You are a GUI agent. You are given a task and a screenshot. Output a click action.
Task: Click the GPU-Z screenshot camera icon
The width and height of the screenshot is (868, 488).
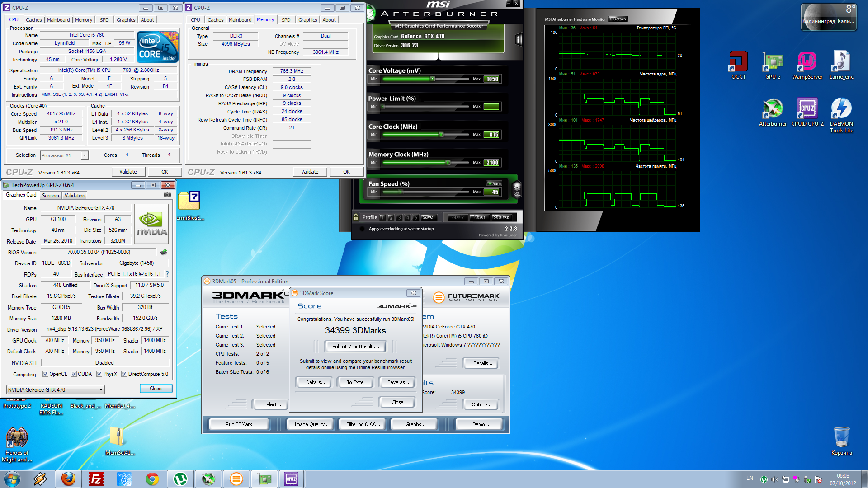pyautogui.click(x=167, y=195)
